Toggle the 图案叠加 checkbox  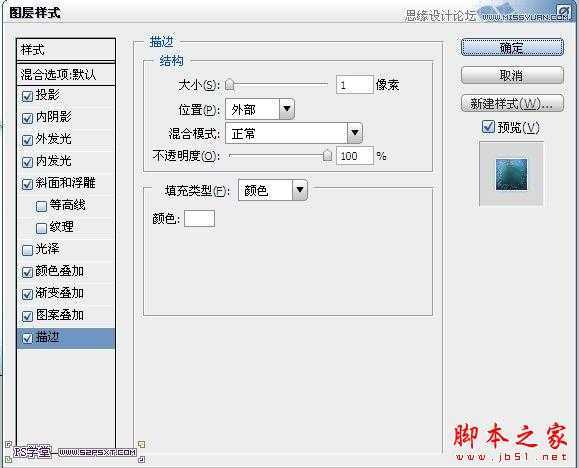coord(27,316)
